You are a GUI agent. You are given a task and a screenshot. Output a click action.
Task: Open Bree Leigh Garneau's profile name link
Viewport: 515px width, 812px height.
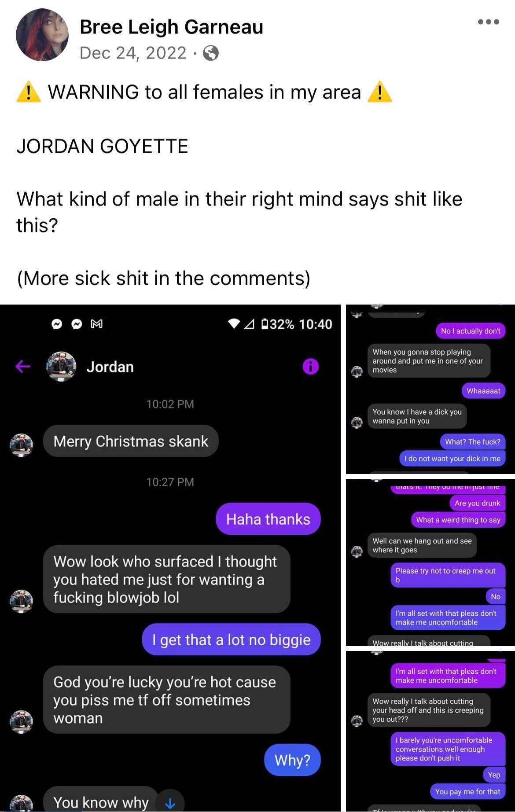[171, 27]
